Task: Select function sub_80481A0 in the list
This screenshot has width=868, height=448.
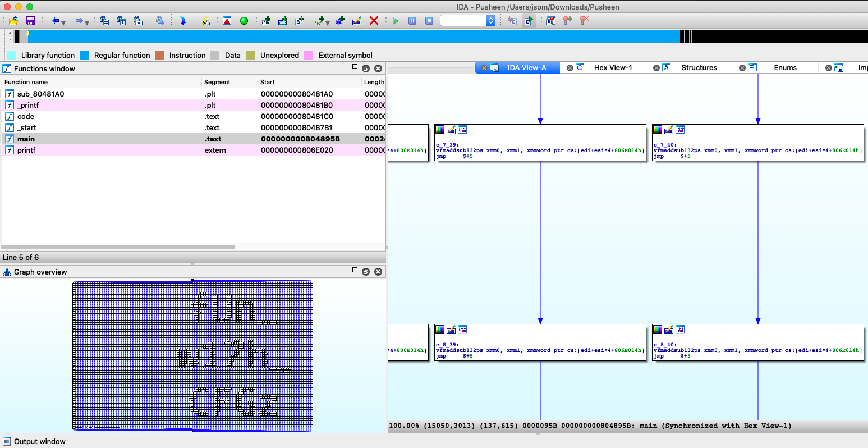Action: click(194, 94)
